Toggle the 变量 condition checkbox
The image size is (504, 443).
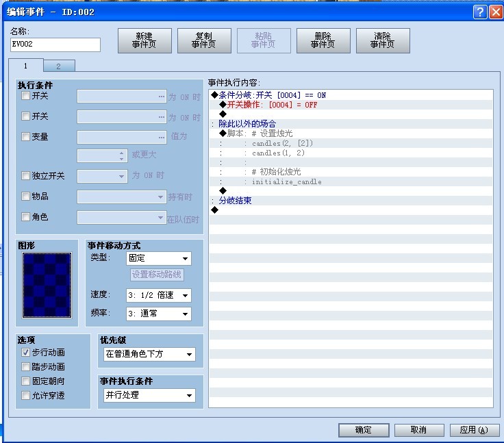(25, 137)
